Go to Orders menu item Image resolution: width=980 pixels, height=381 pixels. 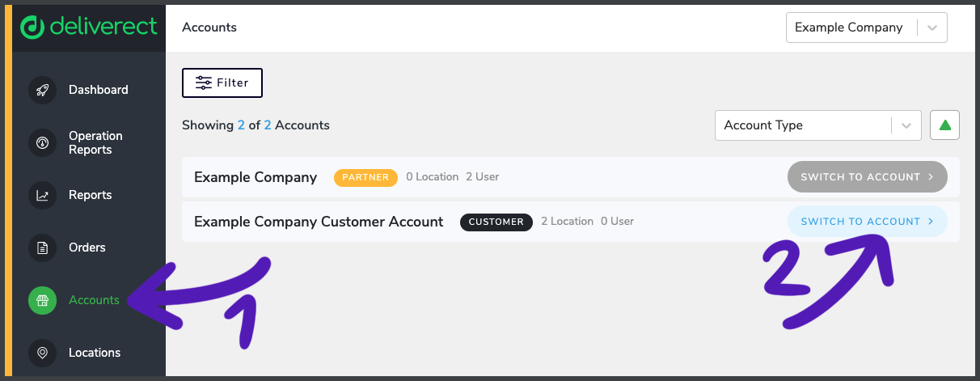point(89,248)
